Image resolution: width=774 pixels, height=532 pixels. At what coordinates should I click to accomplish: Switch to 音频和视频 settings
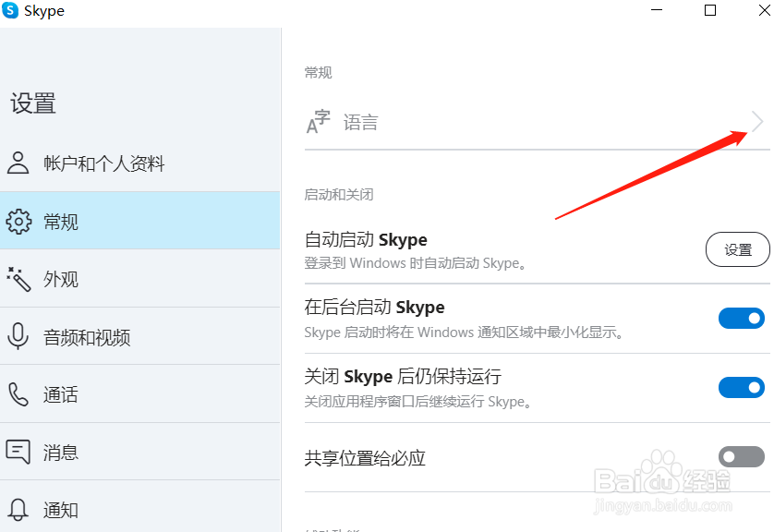click(x=87, y=337)
